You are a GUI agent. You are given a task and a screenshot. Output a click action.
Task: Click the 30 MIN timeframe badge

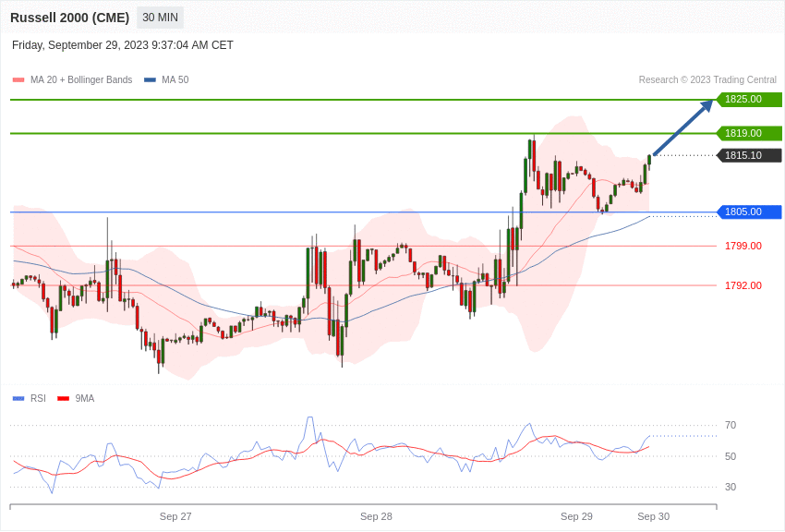(x=160, y=18)
